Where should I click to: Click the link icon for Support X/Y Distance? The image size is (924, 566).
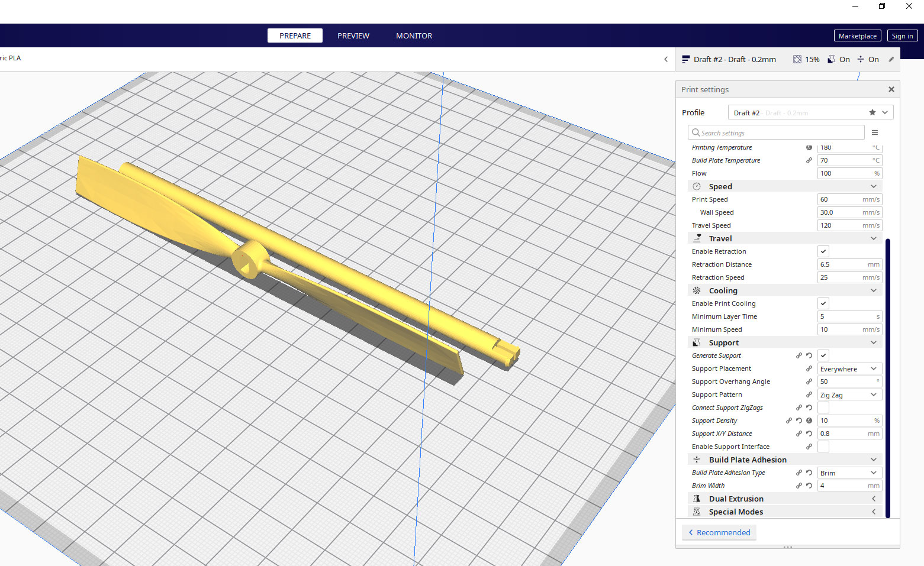click(x=799, y=434)
